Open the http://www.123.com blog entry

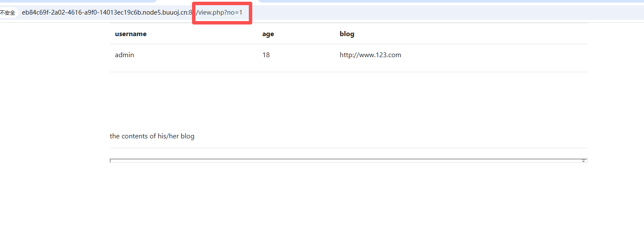[x=370, y=55]
